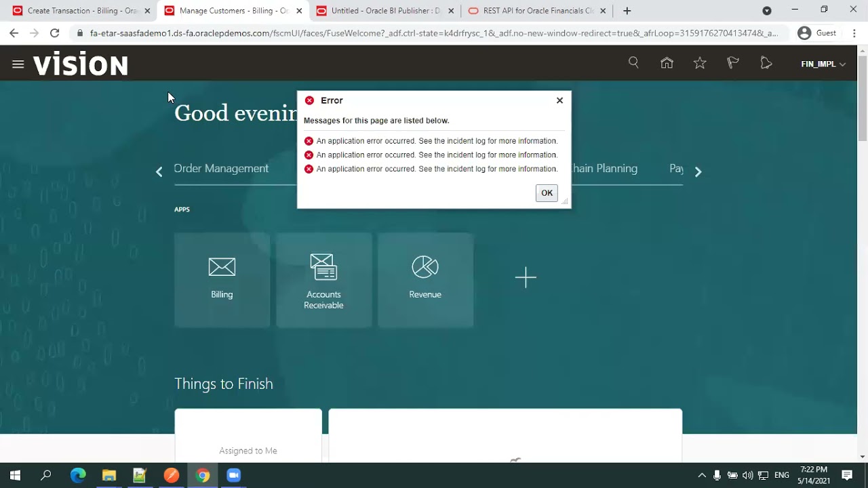Show hidden system tray icons
868x488 pixels.
click(702, 475)
